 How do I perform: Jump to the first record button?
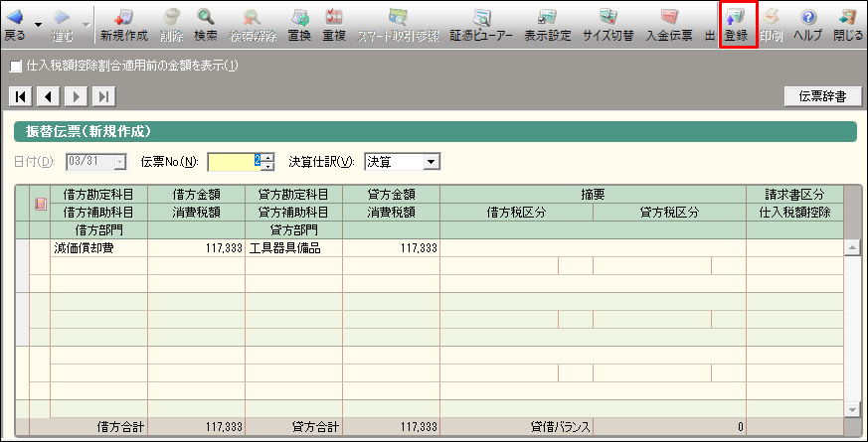click(20, 96)
